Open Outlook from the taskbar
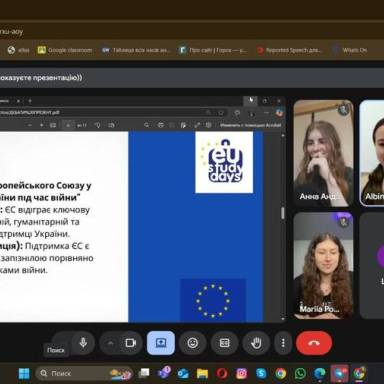This screenshot has height=384, width=384. tap(183, 373)
